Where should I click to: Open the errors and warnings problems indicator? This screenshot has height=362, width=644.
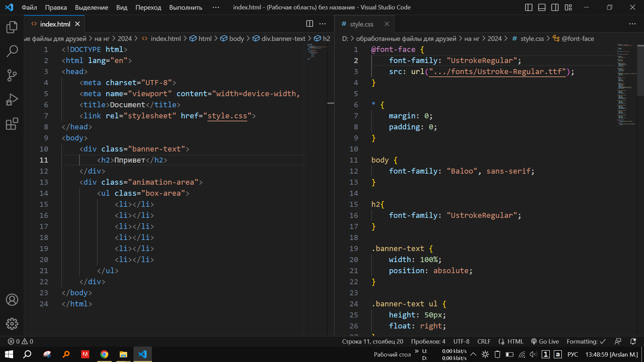[x=20, y=342]
